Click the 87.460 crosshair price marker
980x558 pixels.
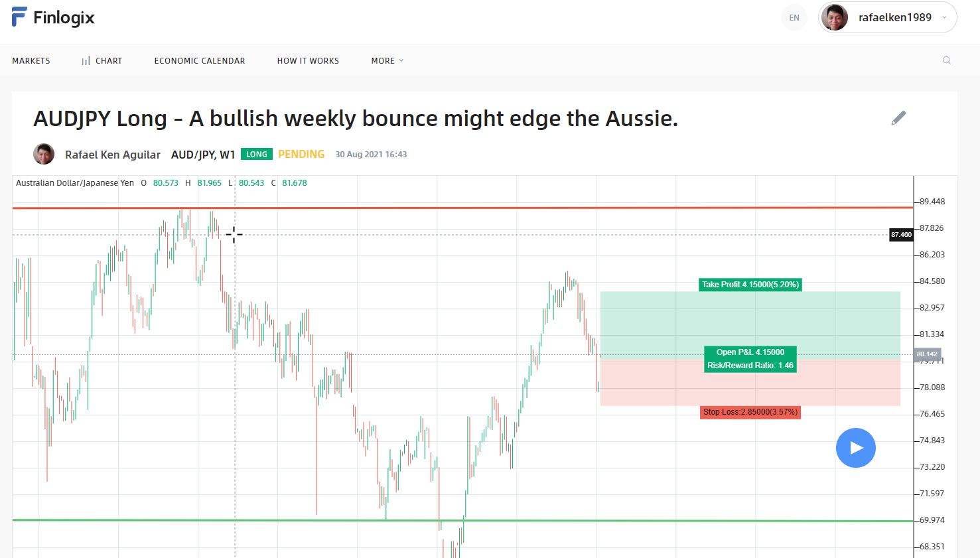coord(901,235)
